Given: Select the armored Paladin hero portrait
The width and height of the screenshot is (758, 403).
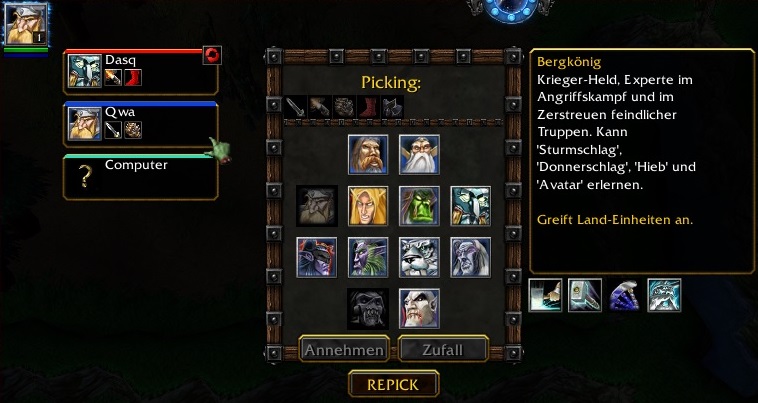Looking at the screenshot, I should tap(470, 206).
